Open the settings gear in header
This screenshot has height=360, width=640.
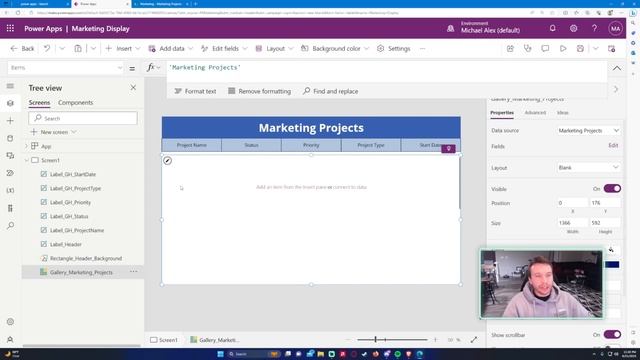pyautogui.click(x=573, y=28)
